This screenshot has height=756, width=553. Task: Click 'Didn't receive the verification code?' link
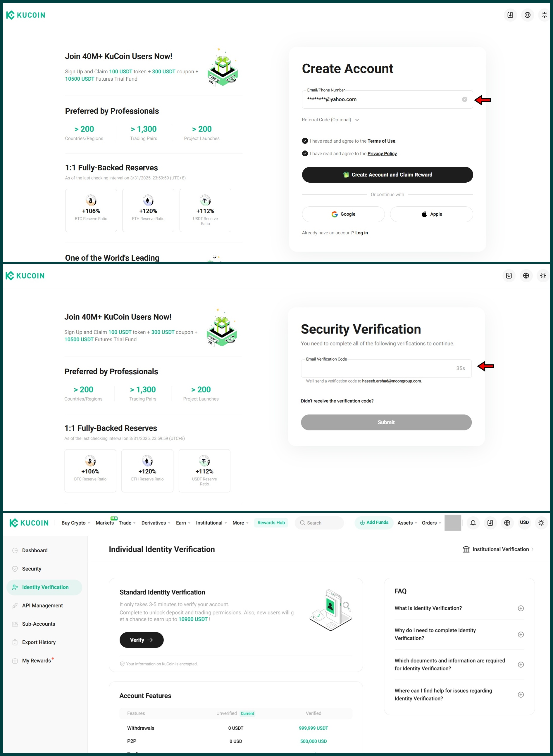point(337,401)
